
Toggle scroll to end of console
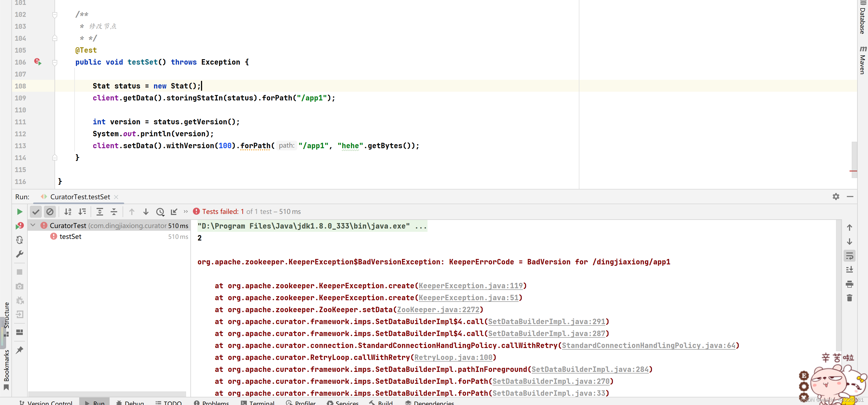coord(850,270)
